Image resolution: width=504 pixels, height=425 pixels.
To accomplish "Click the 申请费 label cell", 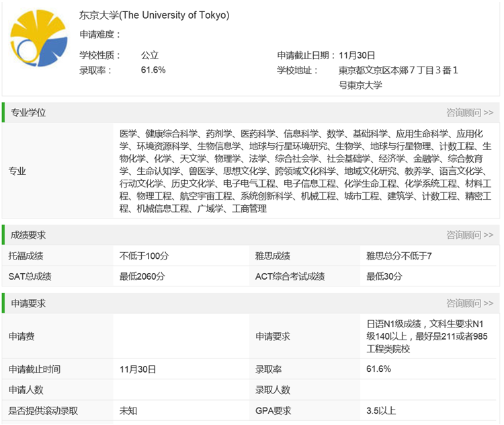I will tap(58, 336).
